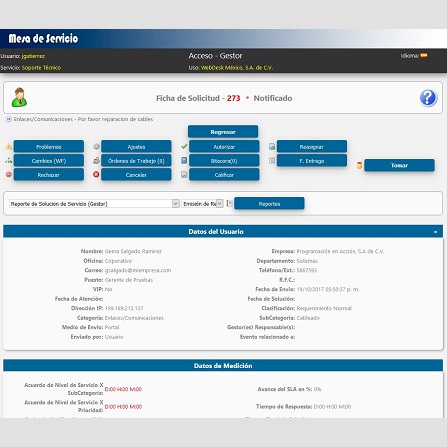The height and width of the screenshot is (447, 447).
Task: Click the Tomar button
Action: tap(399, 165)
